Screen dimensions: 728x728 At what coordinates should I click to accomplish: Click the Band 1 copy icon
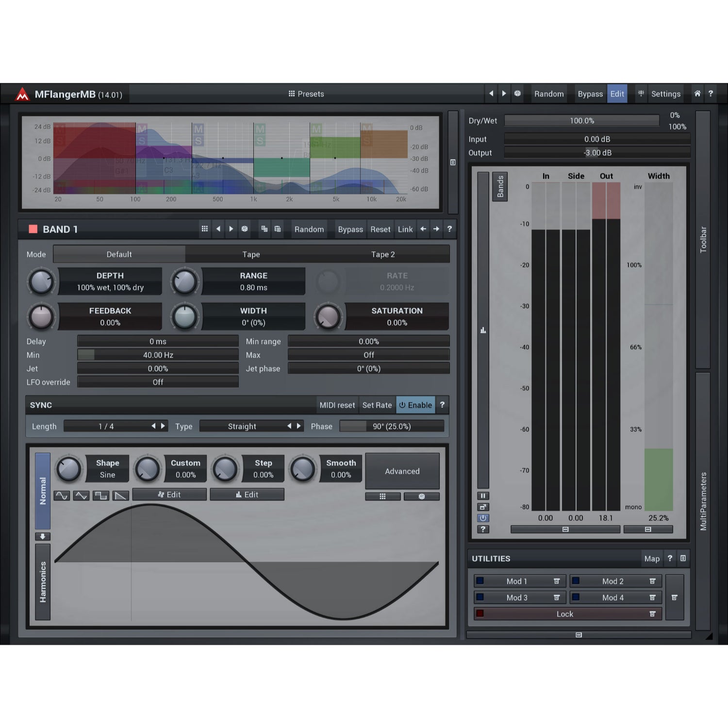(264, 229)
